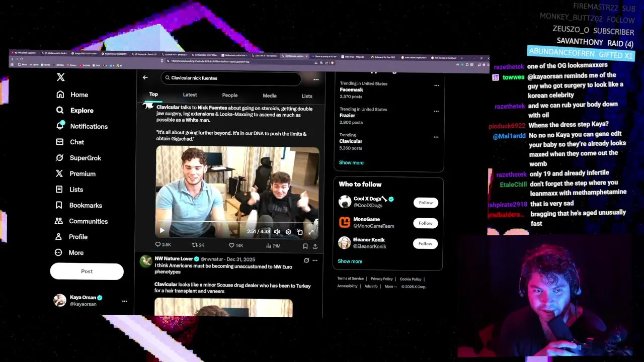
Task: Open SuperGrok in the sidebar
Action: (x=78, y=158)
